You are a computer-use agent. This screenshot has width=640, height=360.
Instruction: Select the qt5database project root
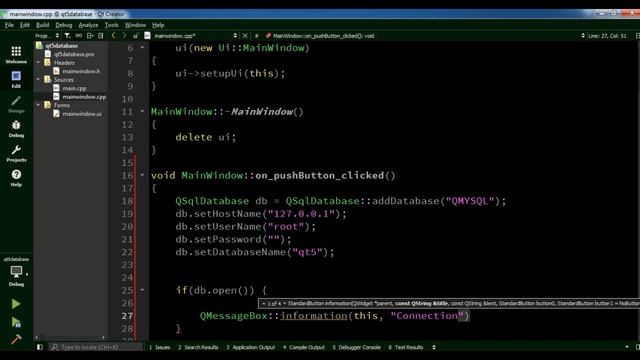coord(61,46)
